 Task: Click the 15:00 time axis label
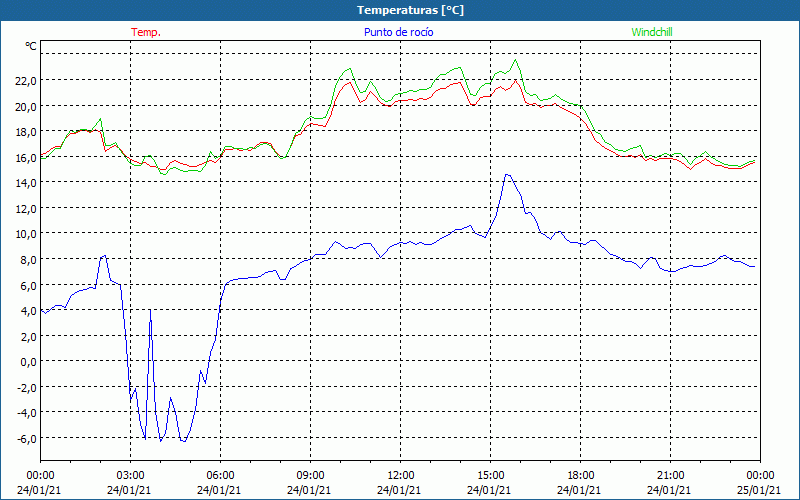(490, 476)
